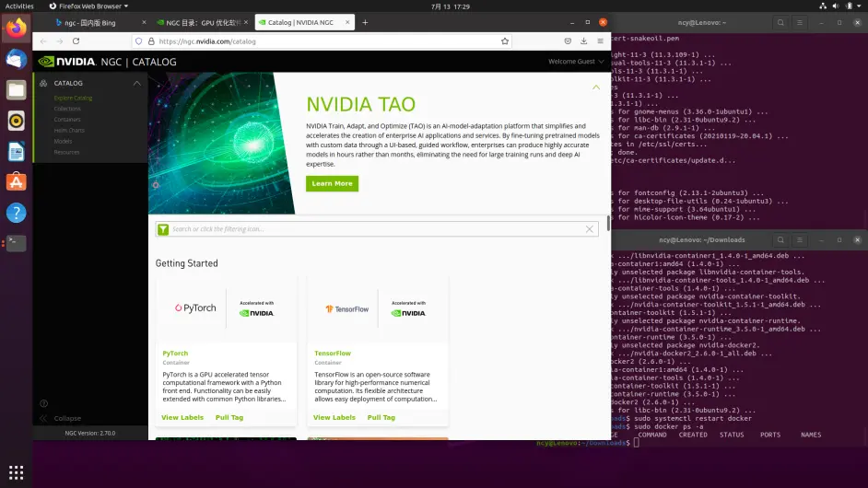
Task: Open Containers in sidebar
Action: 67,120
